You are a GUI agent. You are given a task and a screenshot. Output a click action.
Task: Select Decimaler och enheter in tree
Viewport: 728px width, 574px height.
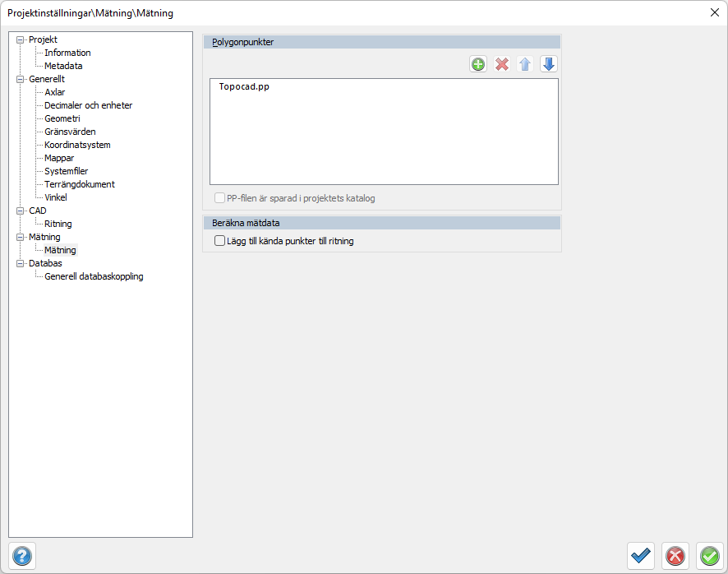click(x=88, y=105)
